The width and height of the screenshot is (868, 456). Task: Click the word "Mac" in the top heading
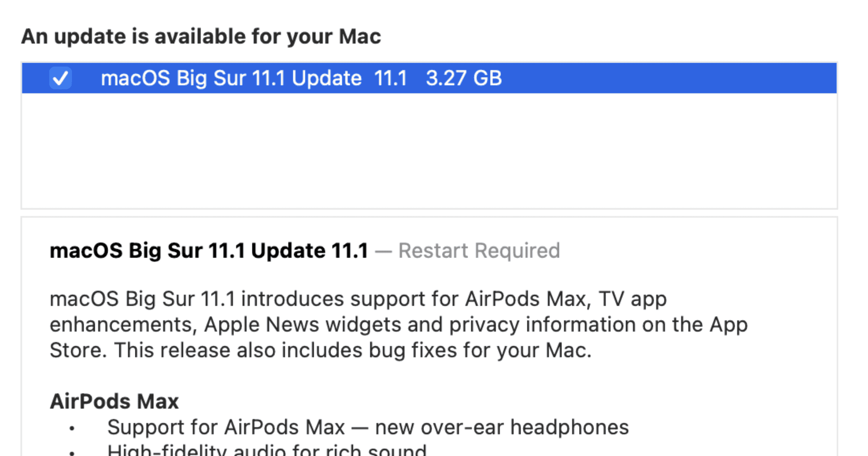point(359,37)
